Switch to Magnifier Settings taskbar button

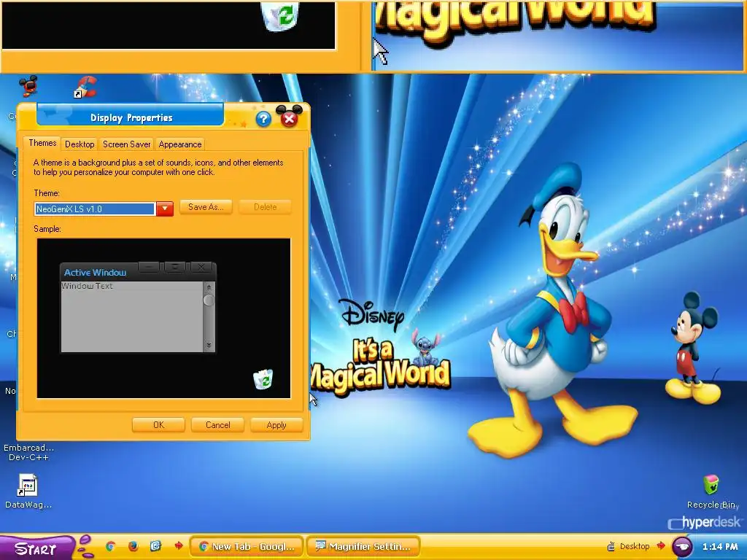[x=363, y=547]
